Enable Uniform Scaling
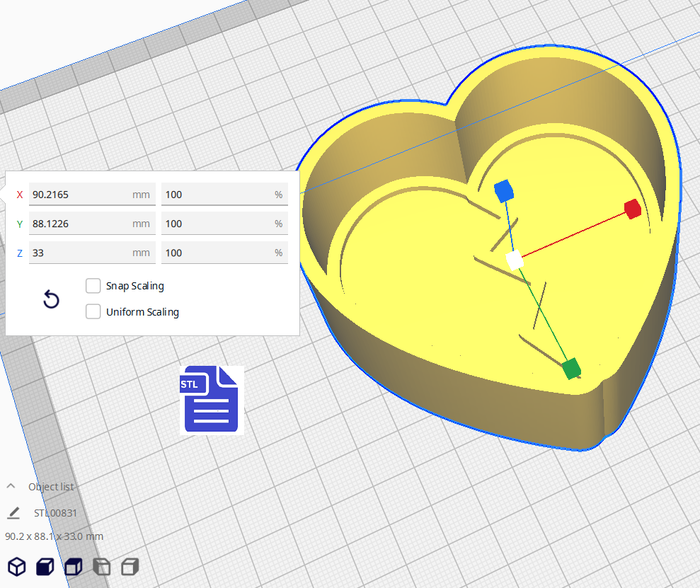This screenshot has width=700, height=588. 93,312
